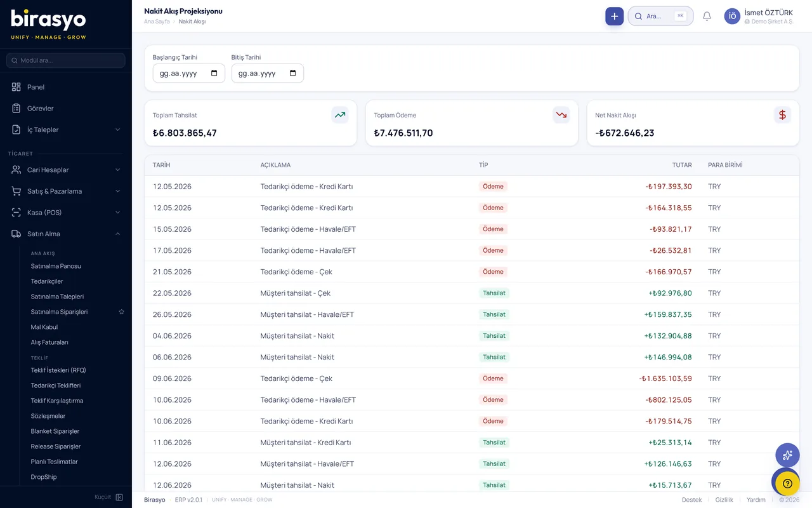Open the AI sparkle assistant button
The width and height of the screenshot is (812, 508).
pyautogui.click(x=787, y=455)
